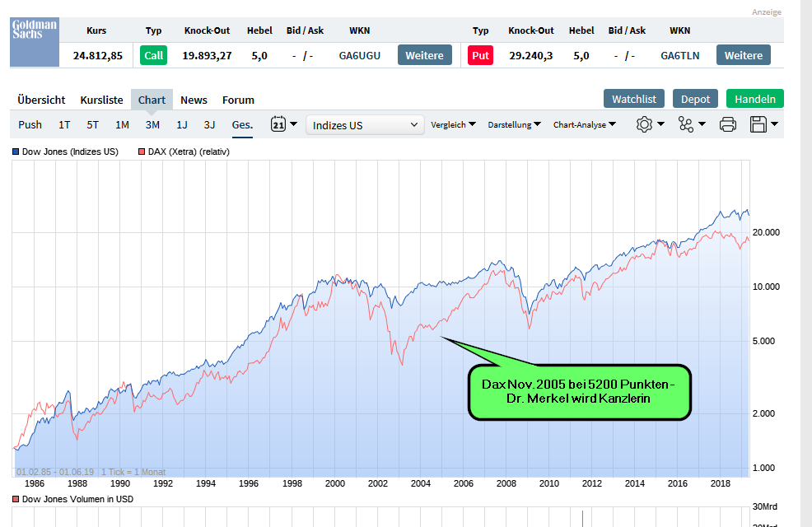The width and height of the screenshot is (812, 527).
Task: Click the Dow Jones (Indizes US) legend label
Action: pyautogui.click(x=70, y=152)
